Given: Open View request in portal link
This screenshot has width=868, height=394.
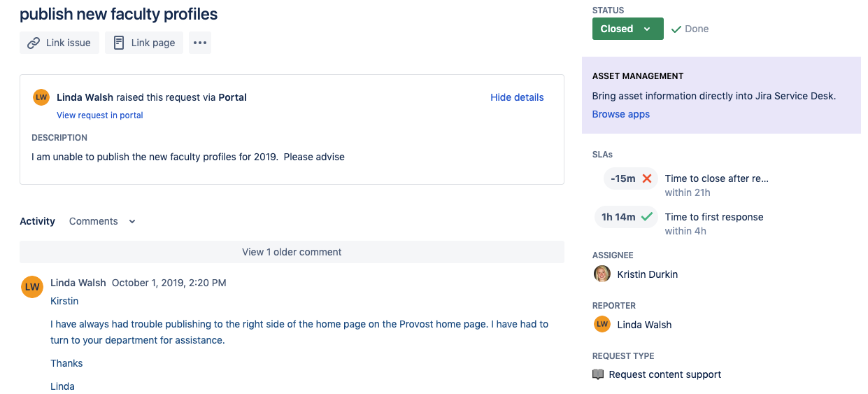Looking at the screenshot, I should pos(100,115).
